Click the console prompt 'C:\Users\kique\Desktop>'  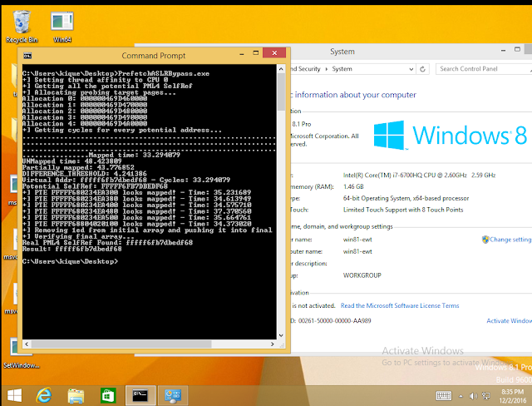pos(70,261)
